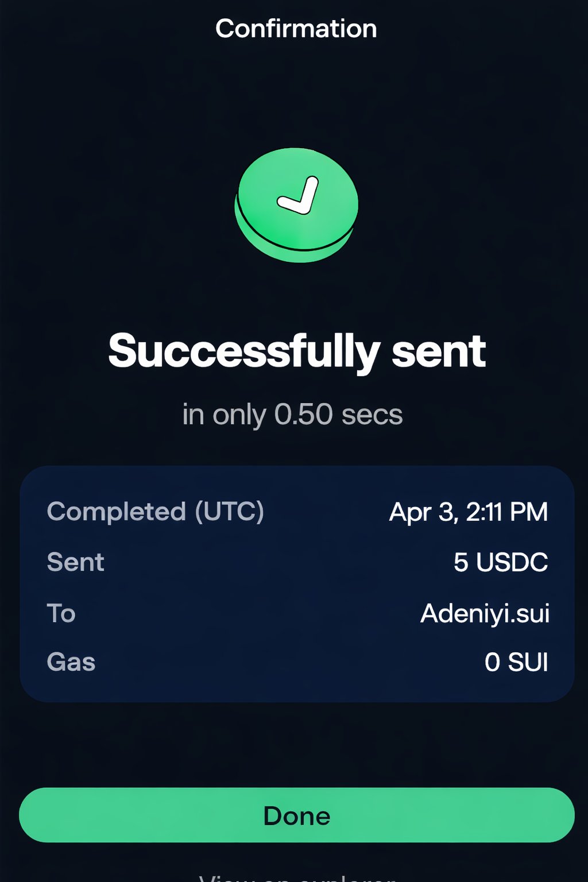Click the 'Sent' row label
Screen dimensions: 588x882
pos(76,562)
